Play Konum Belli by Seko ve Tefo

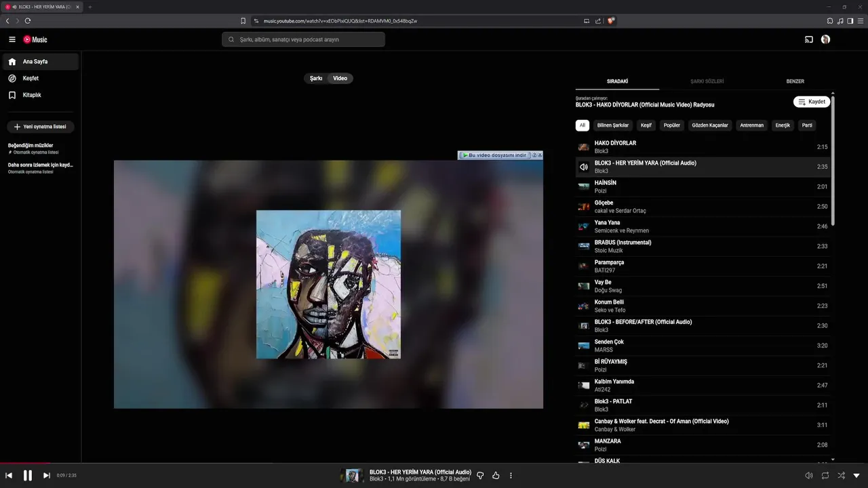[703, 306]
